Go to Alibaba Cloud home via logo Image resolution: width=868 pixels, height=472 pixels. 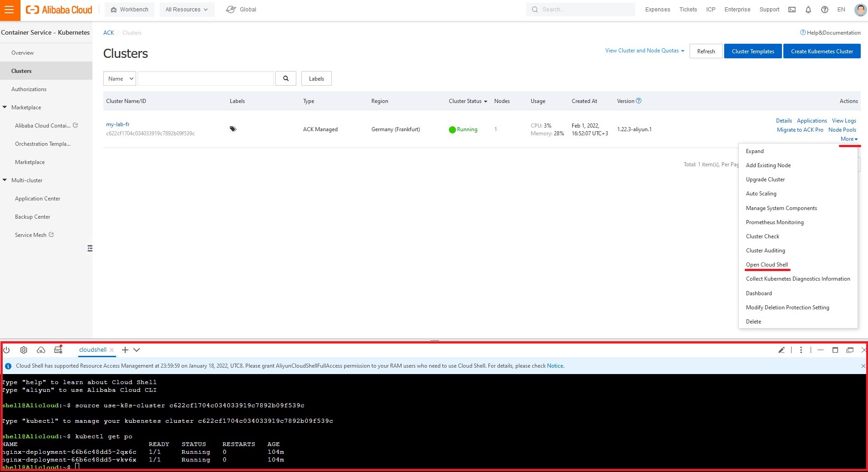click(59, 10)
